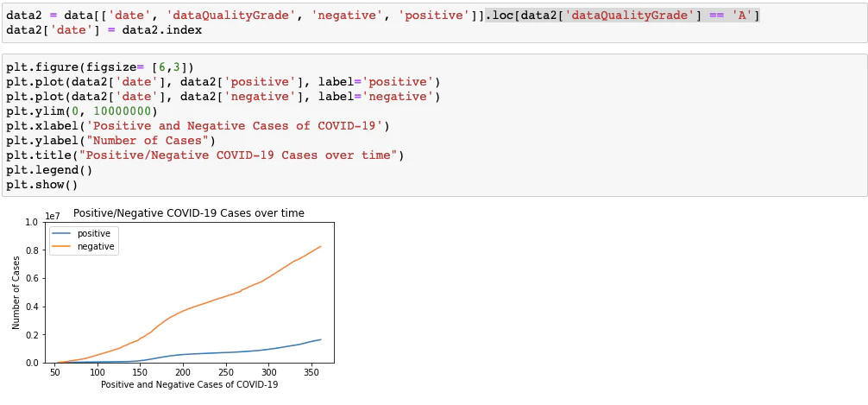
Task: Click the 'Number of Cases' y-axis label
Action: (x=16, y=293)
